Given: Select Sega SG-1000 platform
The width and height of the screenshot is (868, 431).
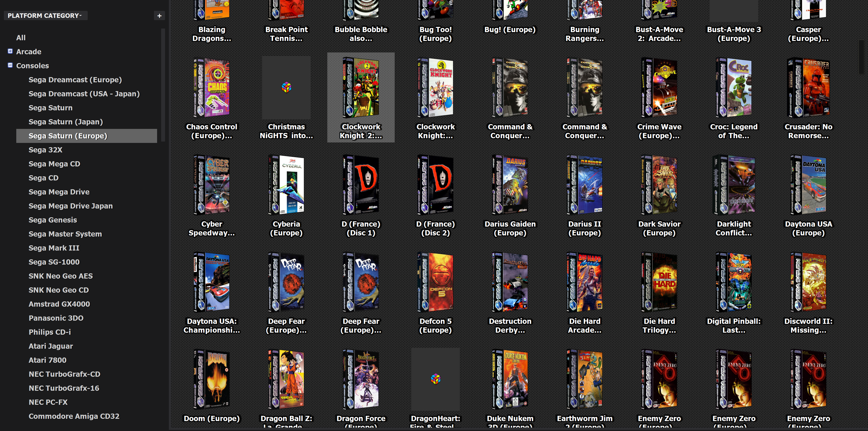Looking at the screenshot, I should pos(54,262).
